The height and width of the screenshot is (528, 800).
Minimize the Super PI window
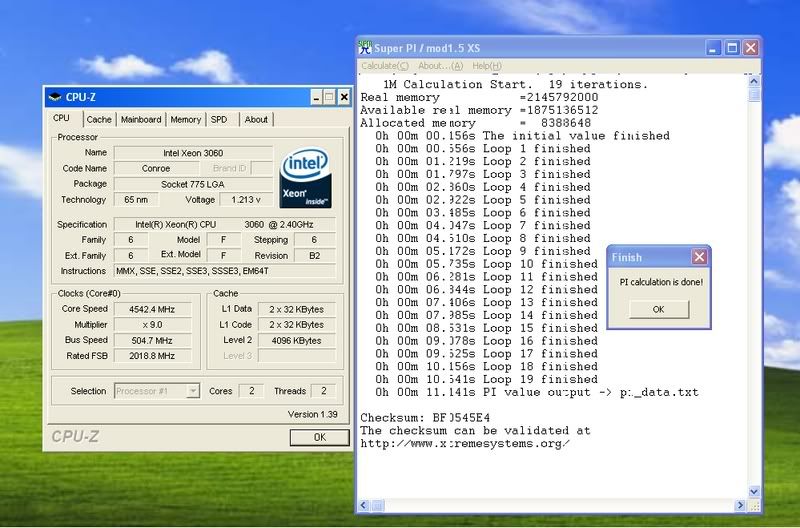(713, 48)
